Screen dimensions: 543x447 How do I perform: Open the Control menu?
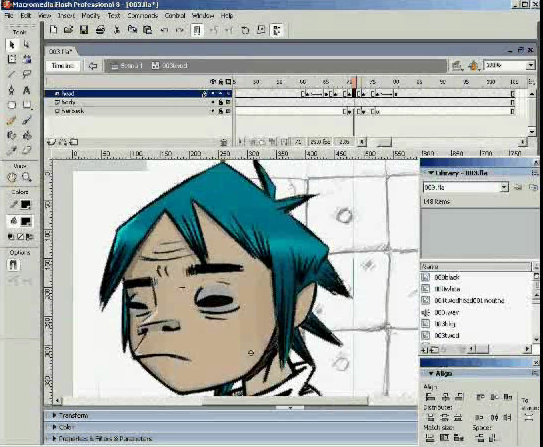(175, 16)
